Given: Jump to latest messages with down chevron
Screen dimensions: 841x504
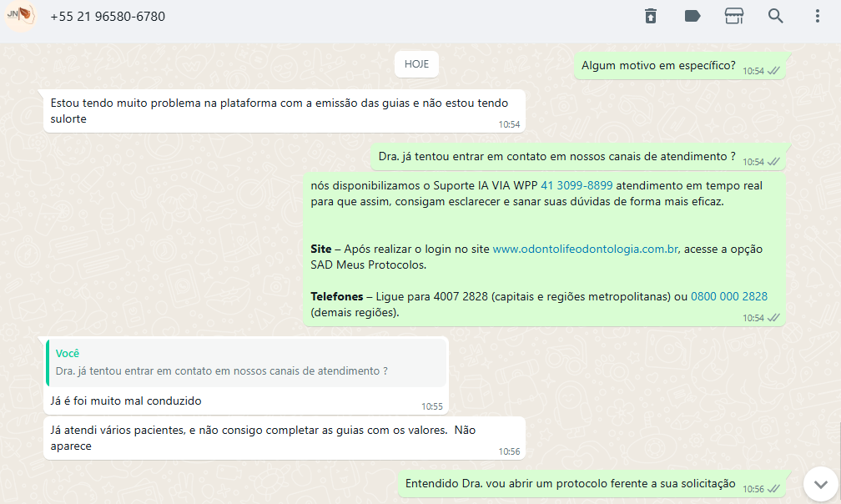Looking at the screenshot, I should click(x=820, y=484).
